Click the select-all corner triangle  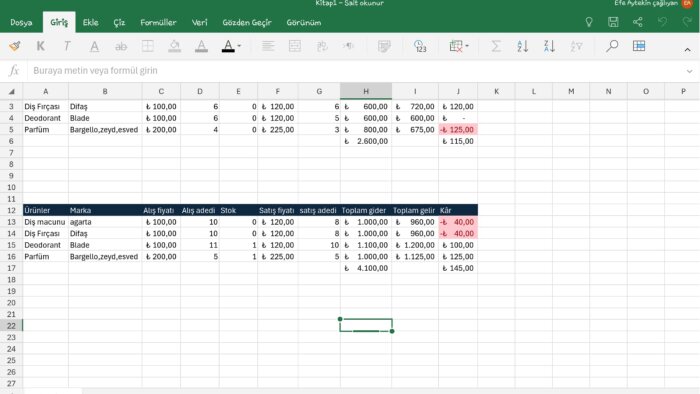tap(12, 91)
